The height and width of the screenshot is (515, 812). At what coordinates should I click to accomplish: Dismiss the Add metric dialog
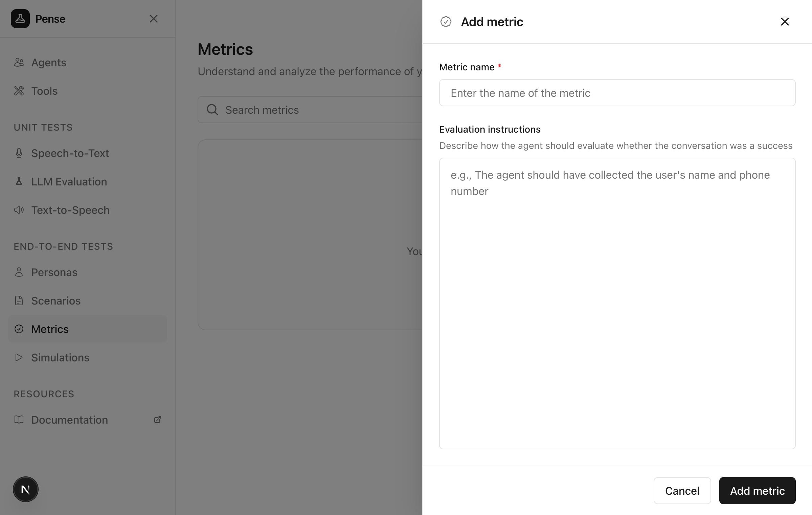coord(785,21)
